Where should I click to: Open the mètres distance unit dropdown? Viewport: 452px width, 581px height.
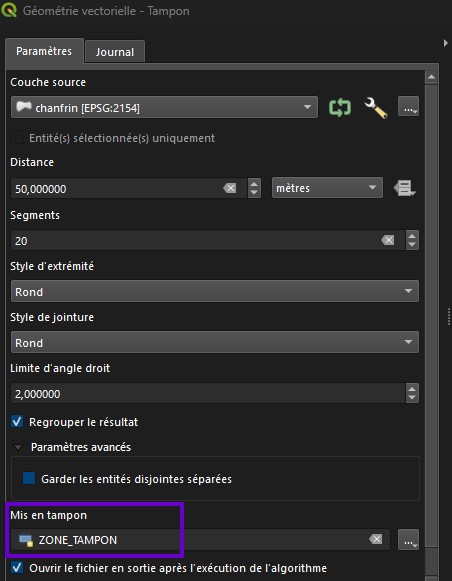327,188
